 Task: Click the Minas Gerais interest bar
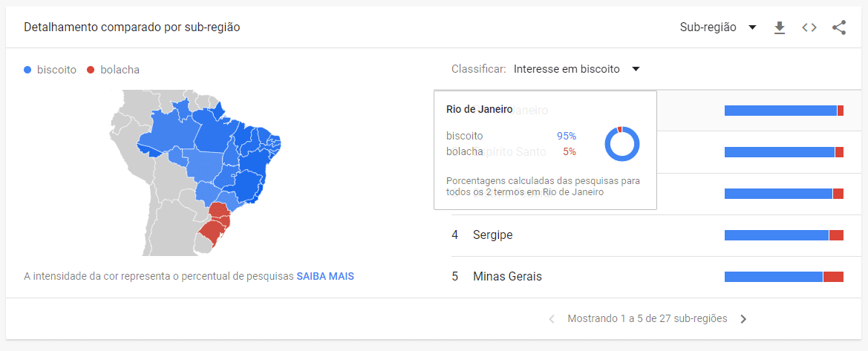coord(783,277)
